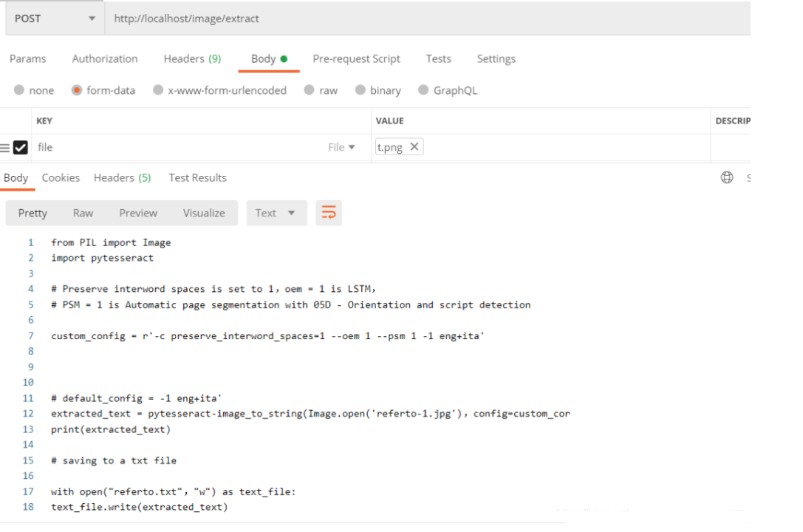This screenshot has height=532, width=803.
Task: Click the globe network icon
Action: 727,177
